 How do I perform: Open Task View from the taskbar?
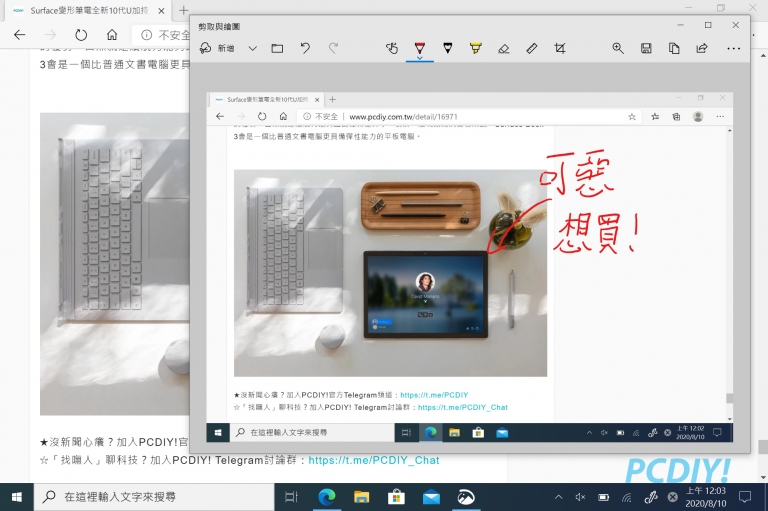tap(291, 497)
